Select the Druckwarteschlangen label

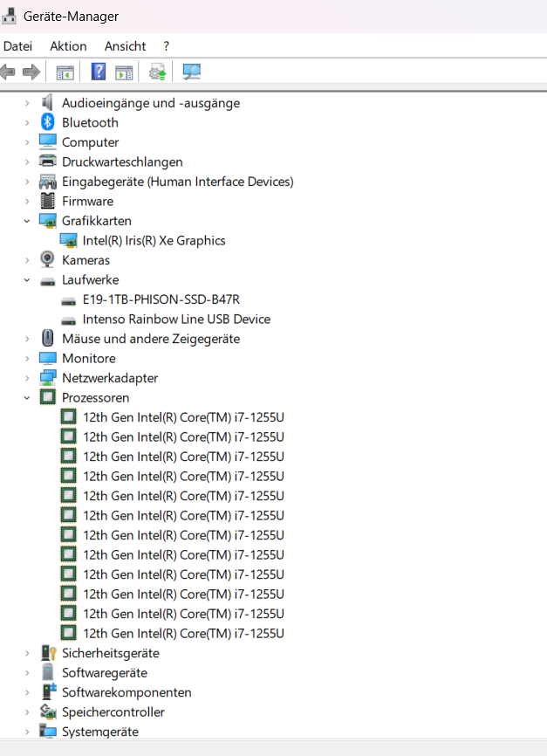122,162
